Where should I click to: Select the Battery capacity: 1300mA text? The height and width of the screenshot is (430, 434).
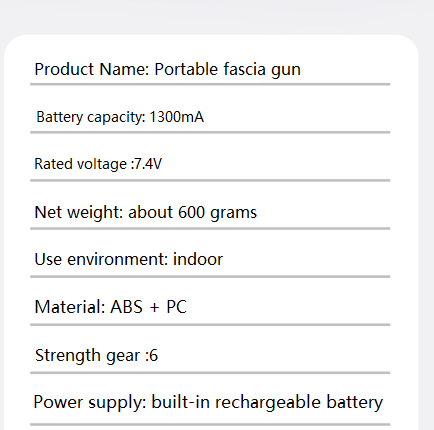(x=120, y=117)
